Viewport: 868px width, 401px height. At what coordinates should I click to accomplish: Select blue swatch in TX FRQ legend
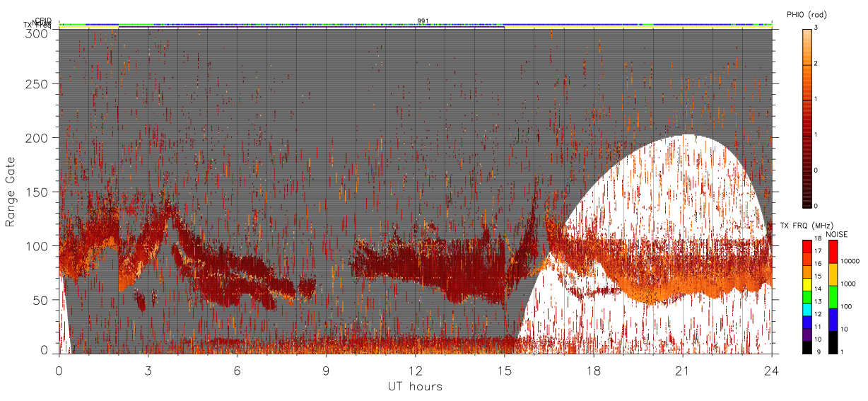click(x=806, y=322)
